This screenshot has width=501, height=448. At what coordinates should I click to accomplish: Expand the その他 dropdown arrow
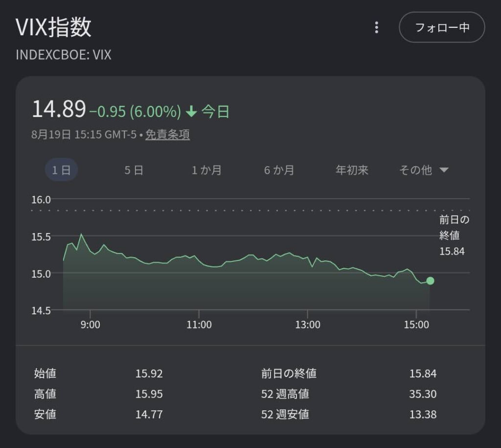click(x=444, y=170)
